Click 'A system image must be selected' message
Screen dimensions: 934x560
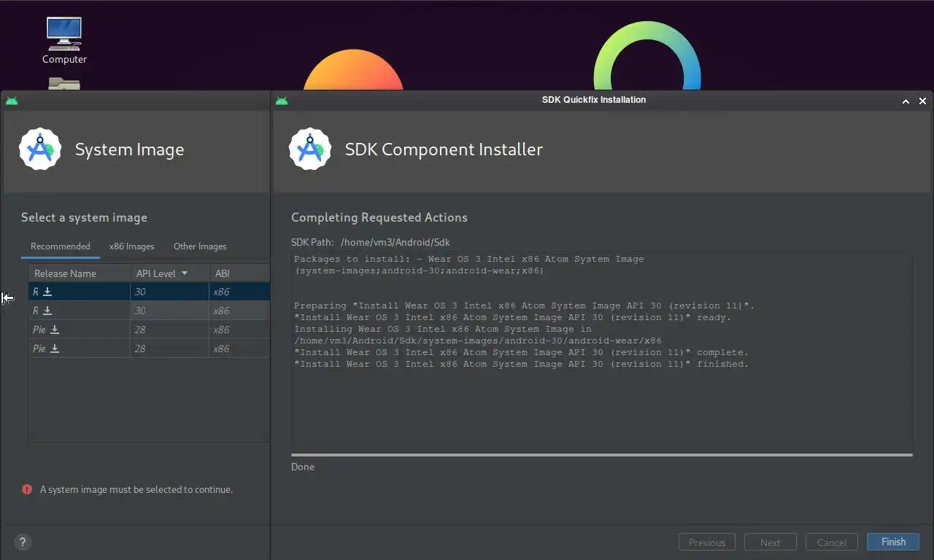[x=136, y=489]
